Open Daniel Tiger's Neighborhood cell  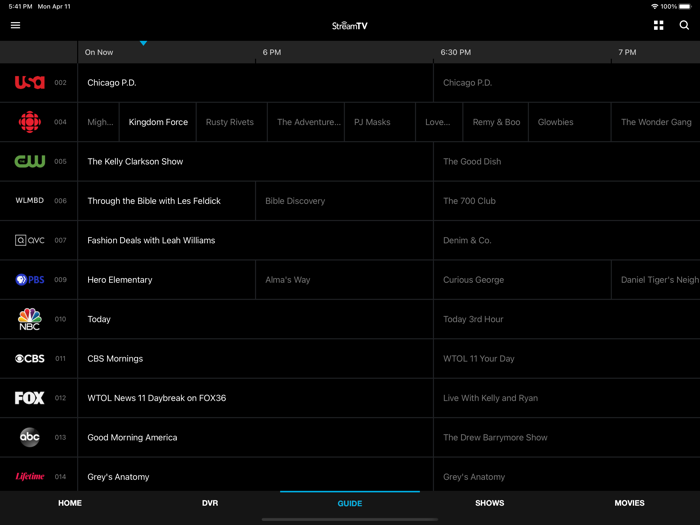pyautogui.click(x=656, y=279)
